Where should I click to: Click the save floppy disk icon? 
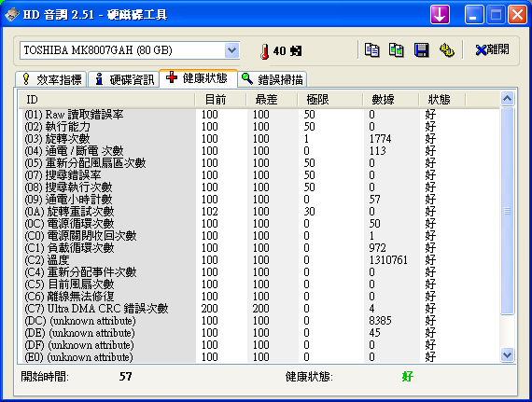421,50
